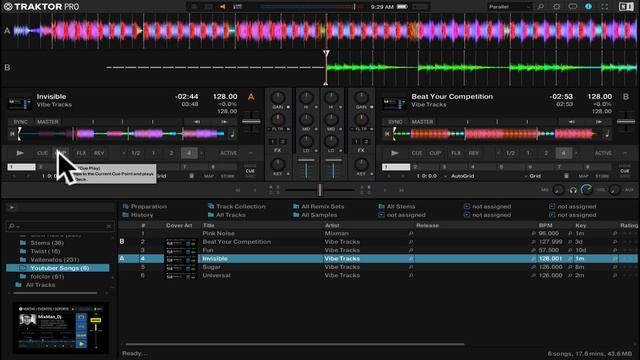Skip to start of Deck B track
This screenshot has height=360, width=640.
click(387, 133)
